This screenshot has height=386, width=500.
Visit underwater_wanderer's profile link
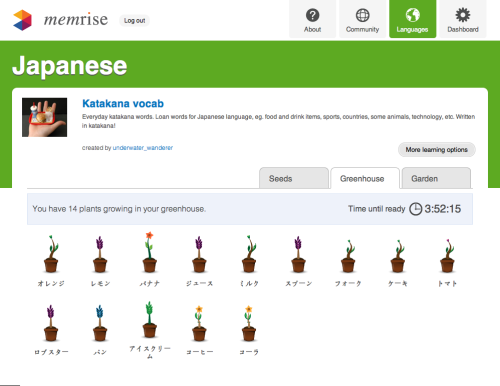(143, 148)
